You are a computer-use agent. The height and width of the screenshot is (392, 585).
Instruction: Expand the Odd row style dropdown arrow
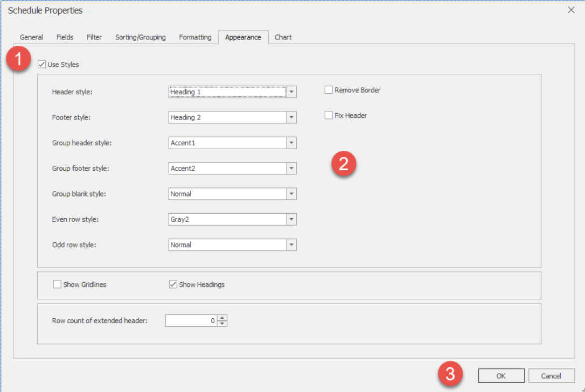point(291,244)
